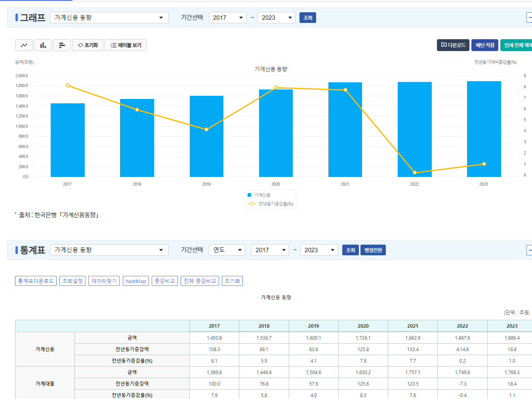The image size is (532, 399).
Task: Apply pattern with 패턴 적용 button
Action: tap(485, 45)
